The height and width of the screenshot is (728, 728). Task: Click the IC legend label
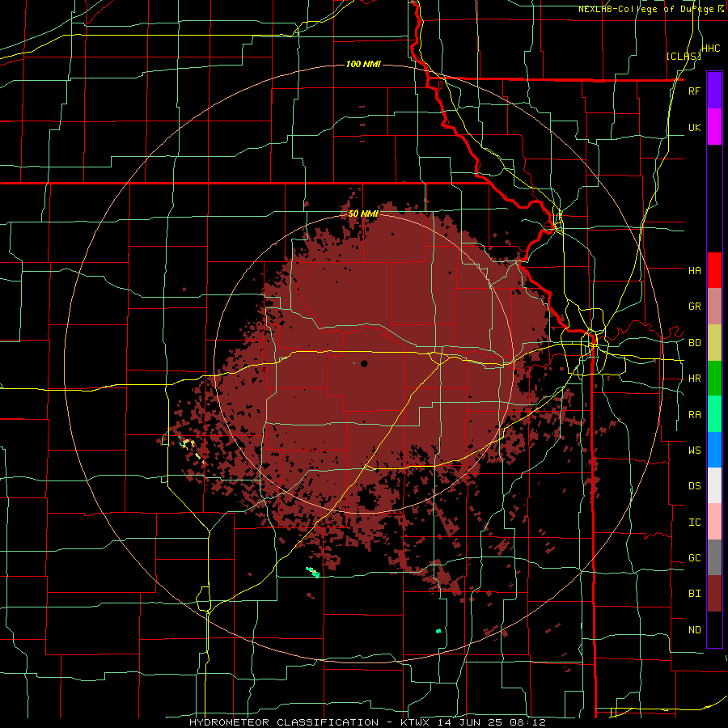point(694,523)
